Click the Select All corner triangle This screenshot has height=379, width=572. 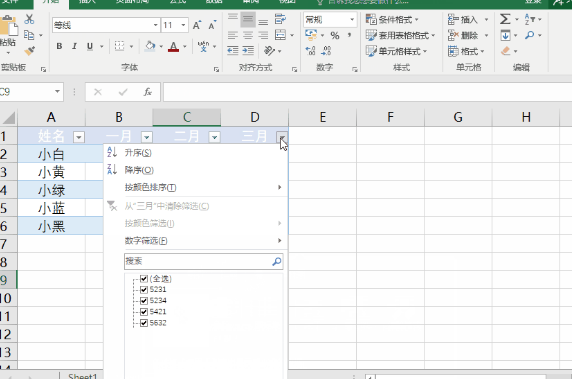8,117
